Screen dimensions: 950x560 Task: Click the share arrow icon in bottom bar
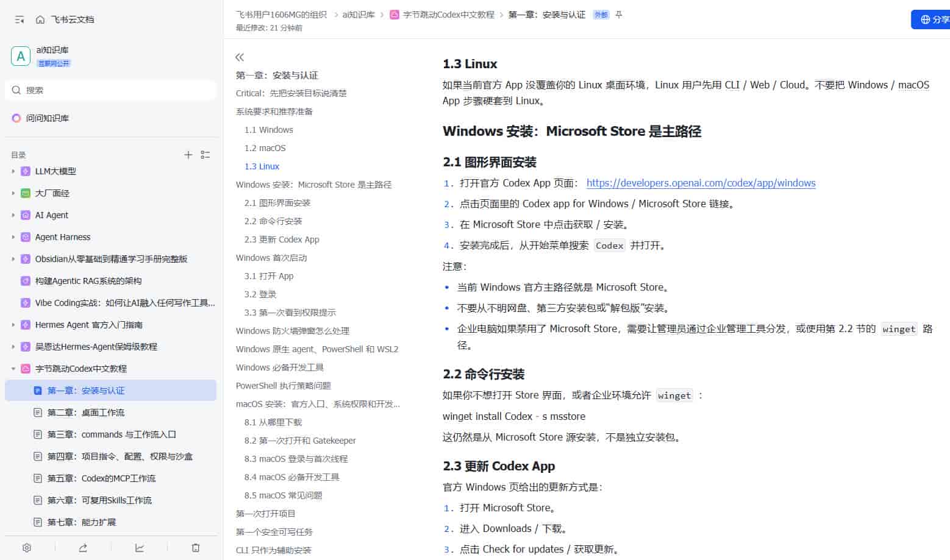(x=83, y=548)
